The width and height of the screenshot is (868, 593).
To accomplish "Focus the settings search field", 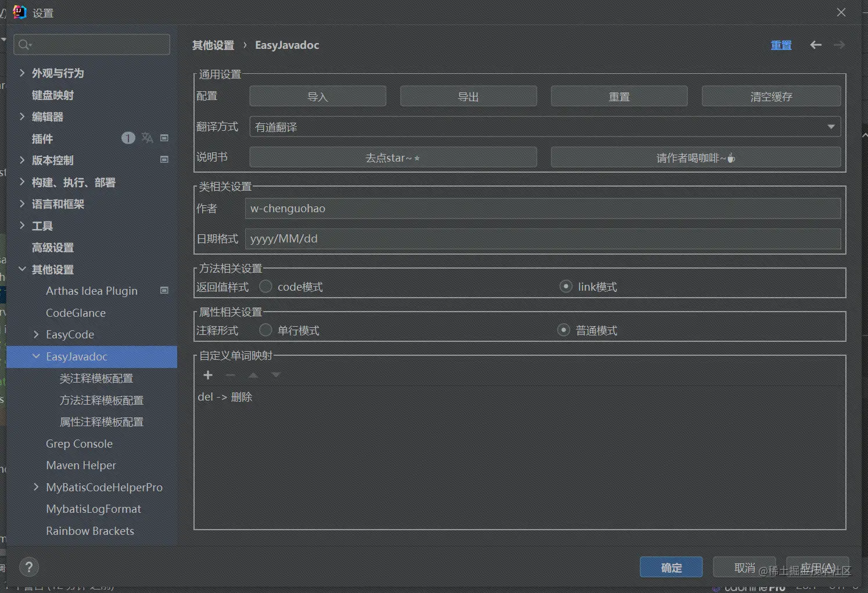I will pyautogui.click(x=92, y=45).
